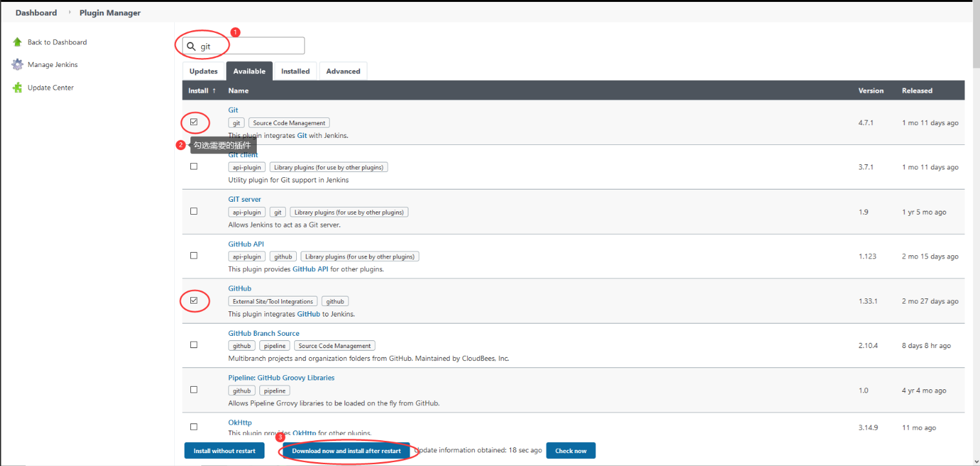Click the breadcrumb separator arrow after Dashboard
Viewport: 980px width, 466px height.
pos(68,12)
